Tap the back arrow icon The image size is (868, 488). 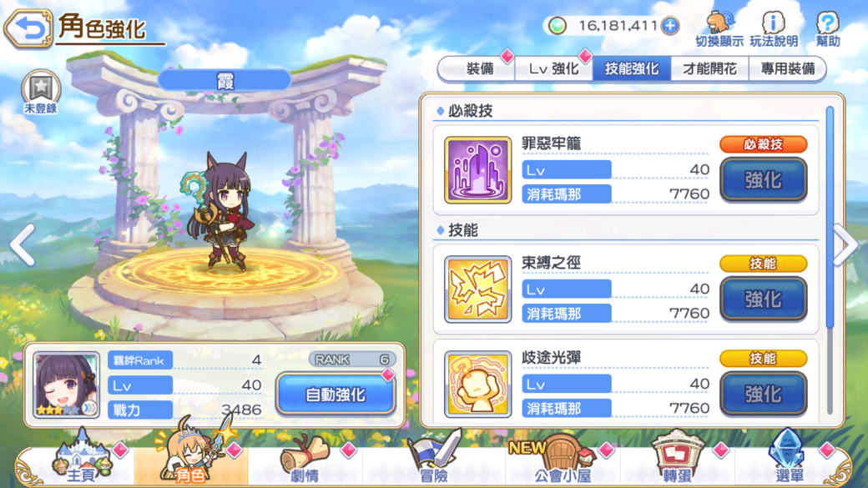tap(28, 28)
